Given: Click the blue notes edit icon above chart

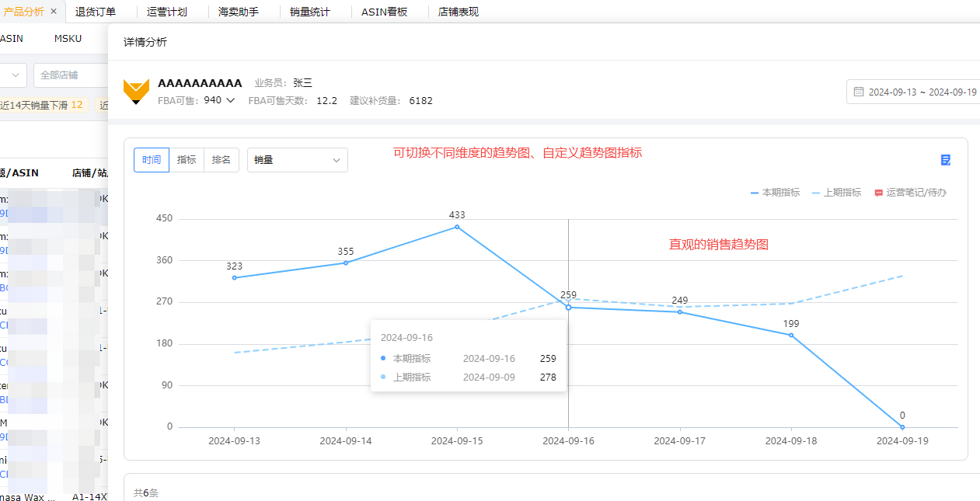Looking at the screenshot, I should point(945,160).
